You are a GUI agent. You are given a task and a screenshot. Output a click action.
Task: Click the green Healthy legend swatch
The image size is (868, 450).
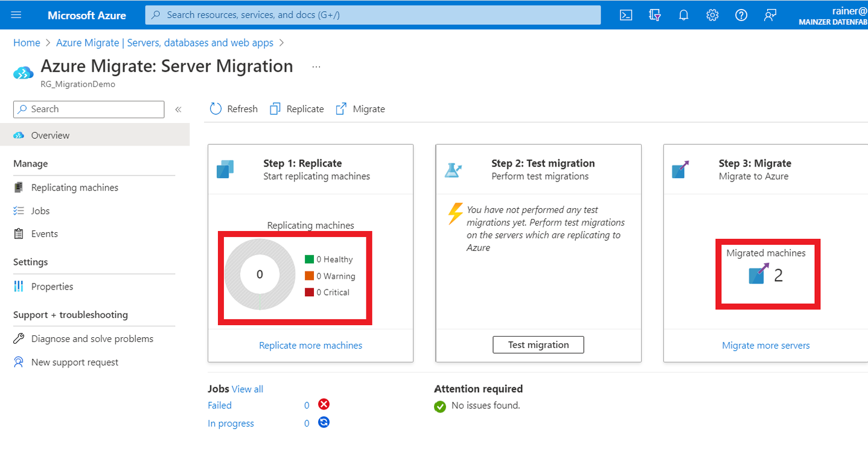[309, 259]
